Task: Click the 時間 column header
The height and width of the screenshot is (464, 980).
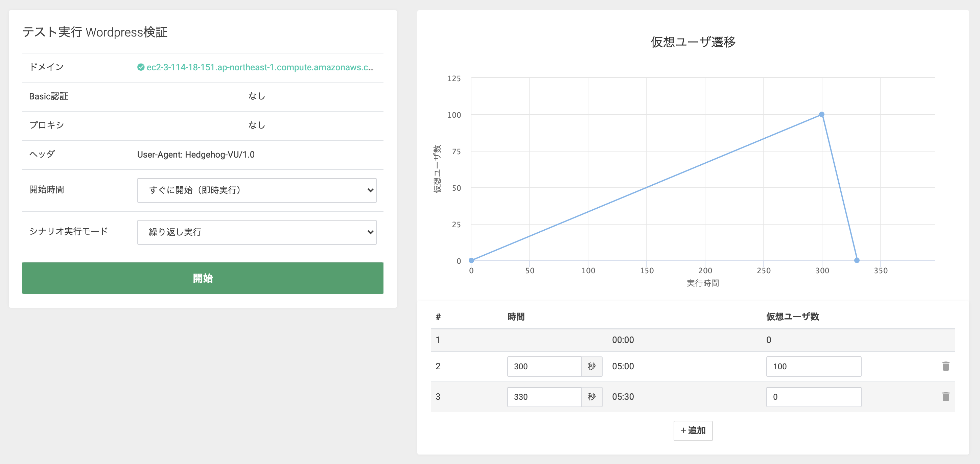Action: (x=516, y=317)
